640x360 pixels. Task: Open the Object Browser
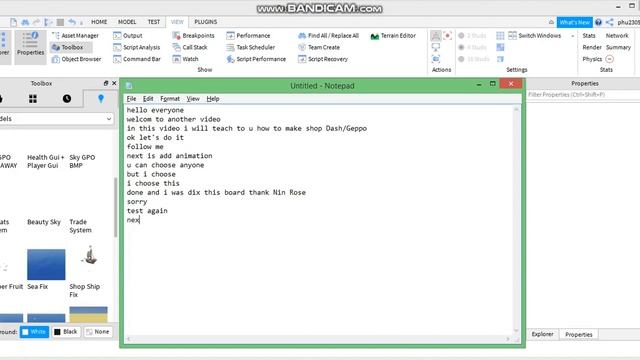pyautogui.click(x=76, y=59)
